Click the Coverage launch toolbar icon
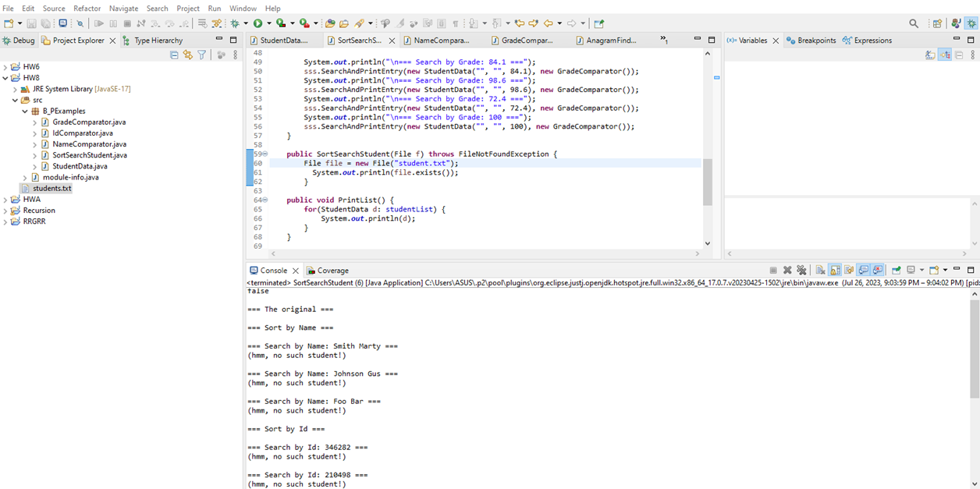 [281, 23]
